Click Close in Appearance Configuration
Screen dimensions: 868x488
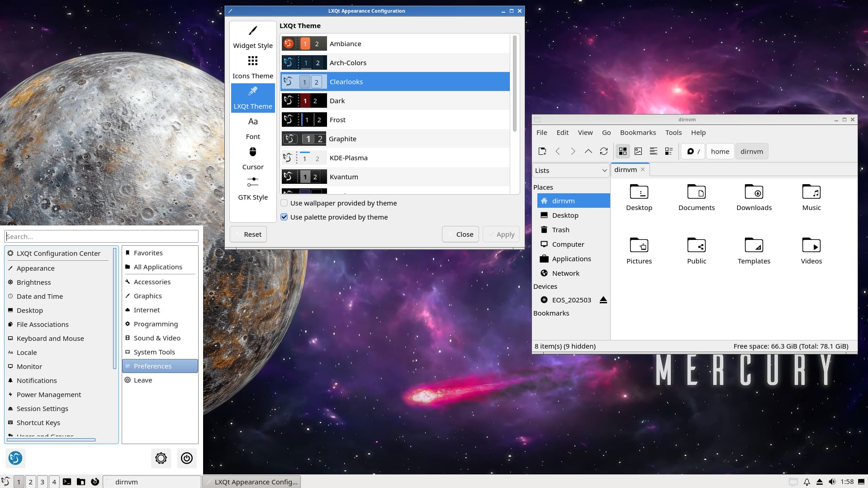coord(460,234)
